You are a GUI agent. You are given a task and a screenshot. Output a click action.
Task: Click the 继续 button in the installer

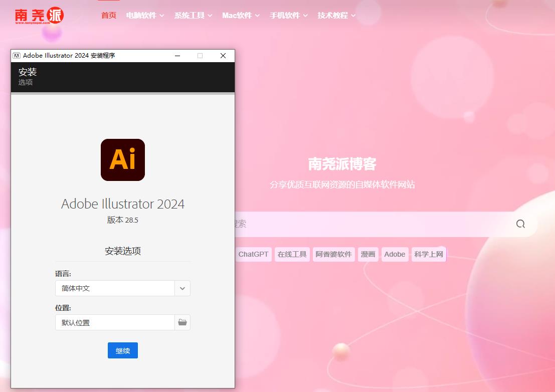pos(122,350)
